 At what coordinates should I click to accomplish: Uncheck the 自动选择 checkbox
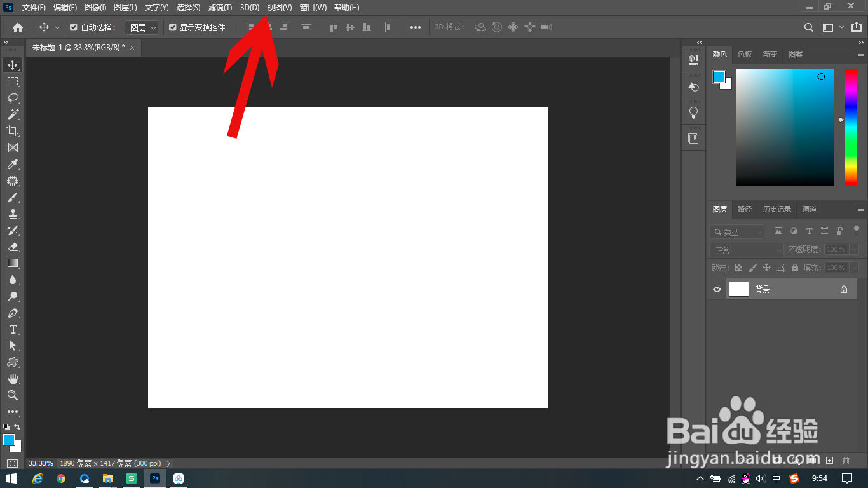pyautogui.click(x=74, y=27)
